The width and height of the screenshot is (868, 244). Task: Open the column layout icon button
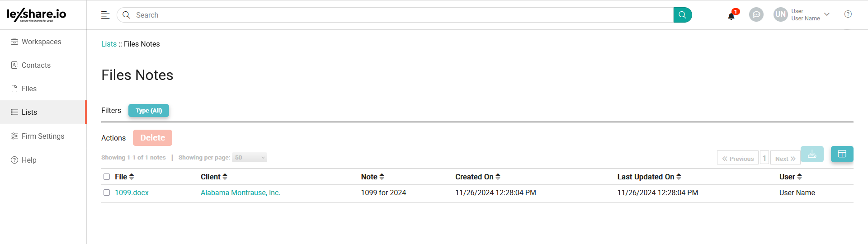(x=842, y=154)
